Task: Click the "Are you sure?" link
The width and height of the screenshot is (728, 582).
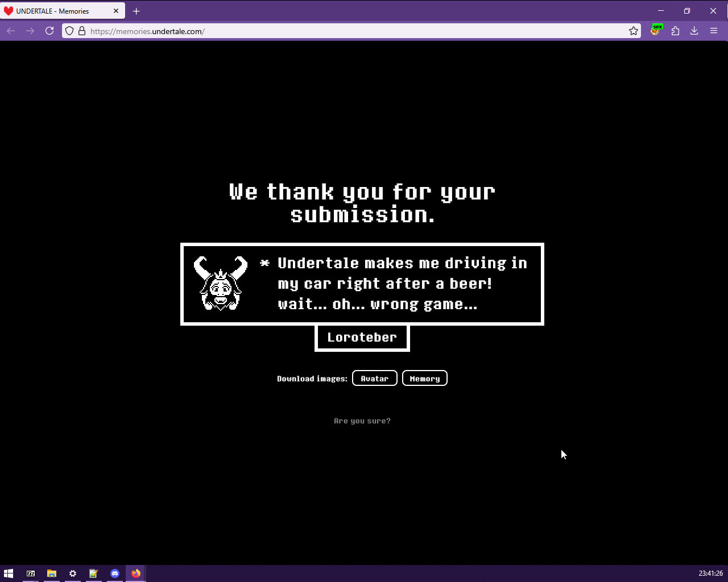Action: pyautogui.click(x=362, y=421)
